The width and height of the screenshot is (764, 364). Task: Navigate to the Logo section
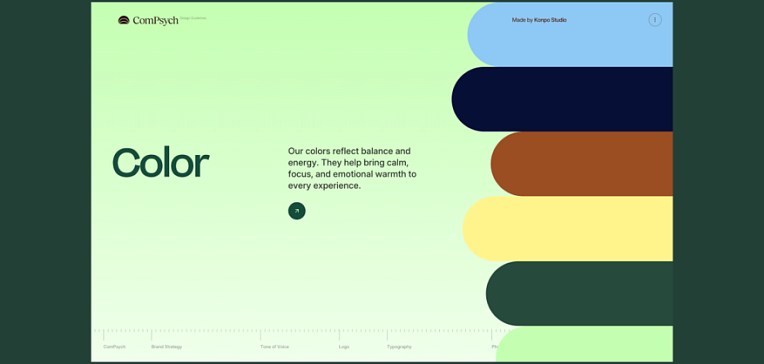point(344,347)
